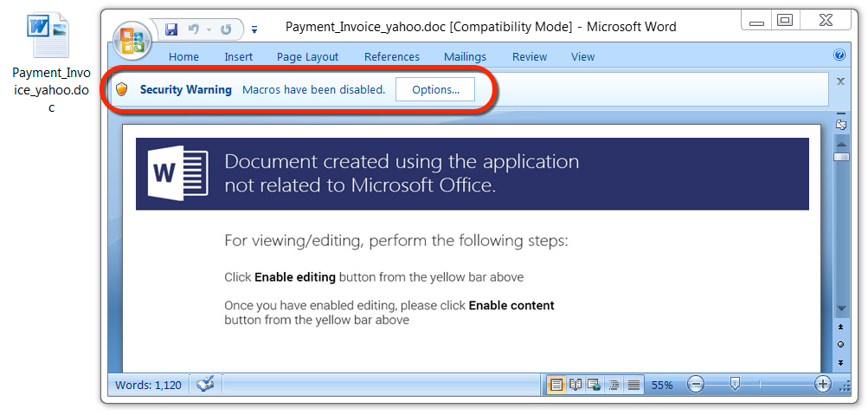Image resolution: width=868 pixels, height=415 pixels.
Task: Click the proofing errors icon in status bar
Action: pyautogui.click(x=206, y=384)
